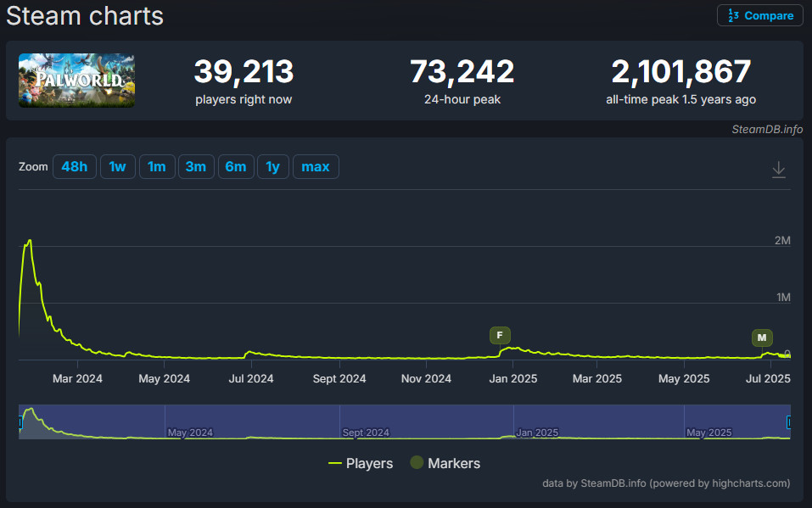Click the Compare button

pos(759,15)
